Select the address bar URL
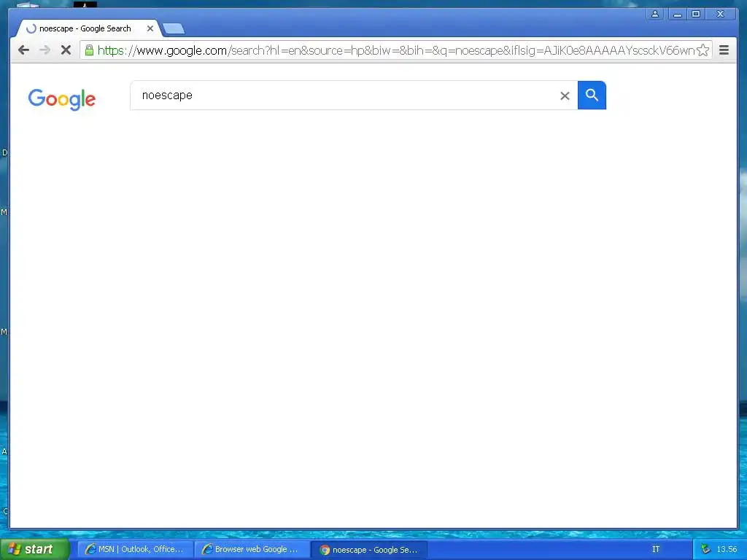747x560 pixels. (395, 50)
